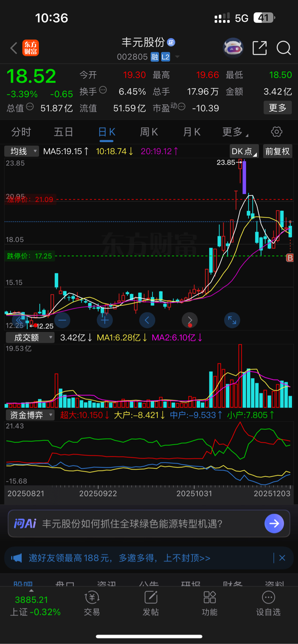Expand the 更多 chart period menu
The image size is (298, 644).
tap(235, 132)
